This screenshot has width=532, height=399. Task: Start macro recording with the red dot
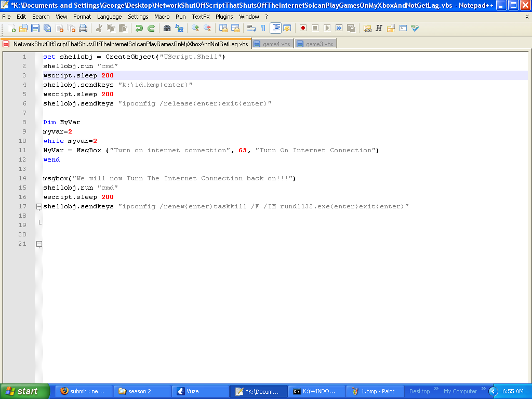click(x=303, y=28)
